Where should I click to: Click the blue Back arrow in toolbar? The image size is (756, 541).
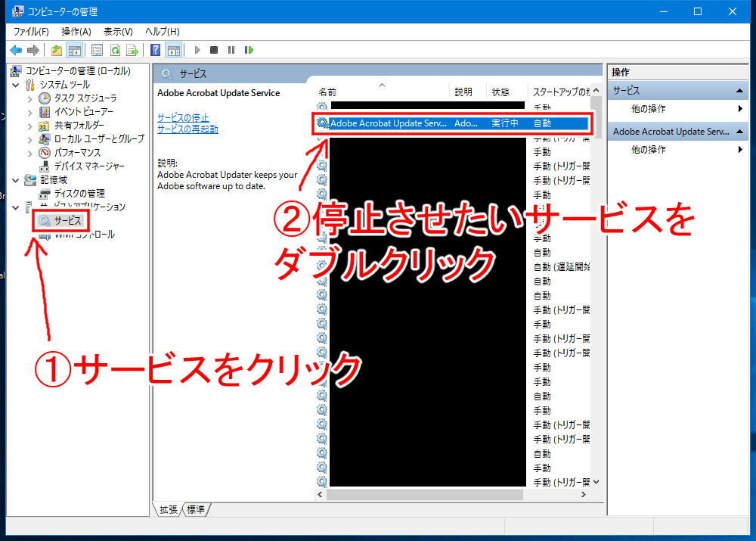tap(16, 50)
